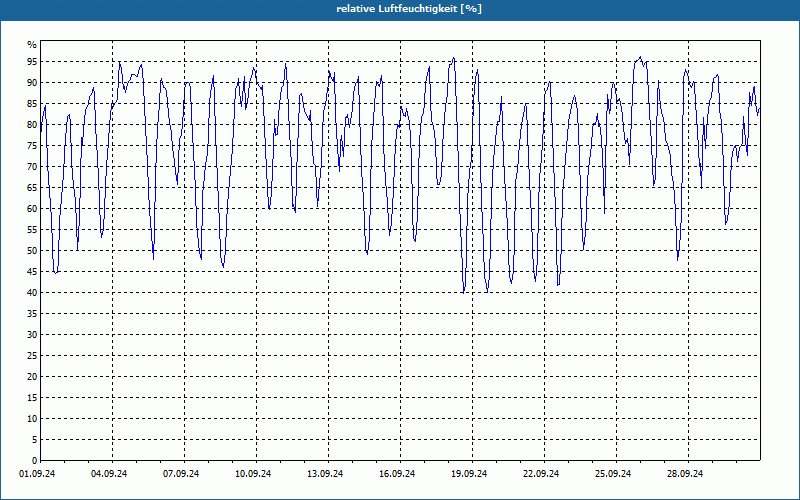
Task: Click the y-axis value 40
Action: point(32,292)
